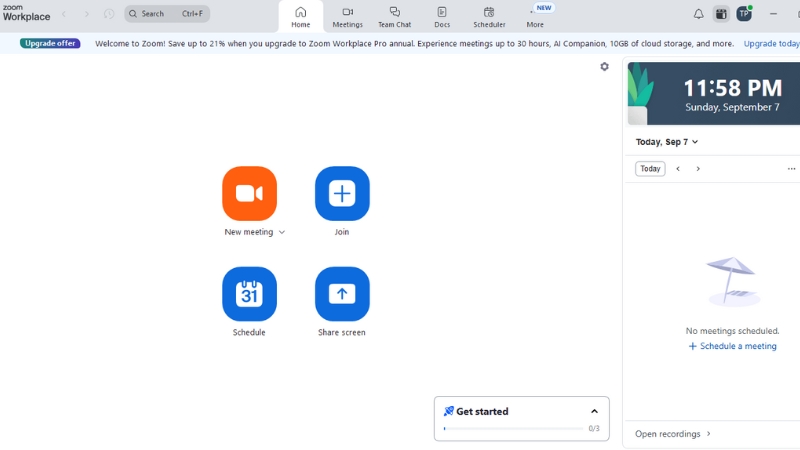Click the 11:58 PM clock banner
Screen dimensions: 800x450
point(714,93)
